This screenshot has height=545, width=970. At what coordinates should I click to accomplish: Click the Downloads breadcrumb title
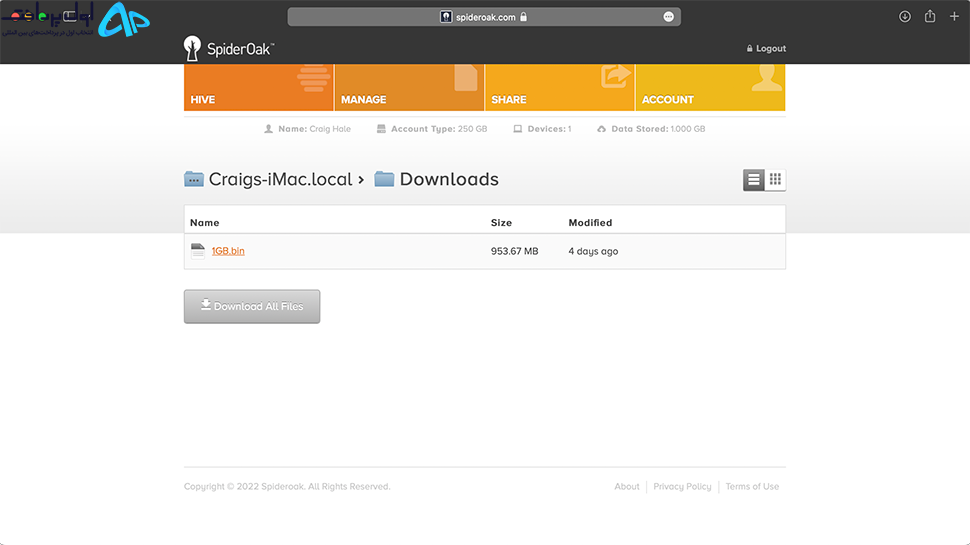tap(449, 179)
